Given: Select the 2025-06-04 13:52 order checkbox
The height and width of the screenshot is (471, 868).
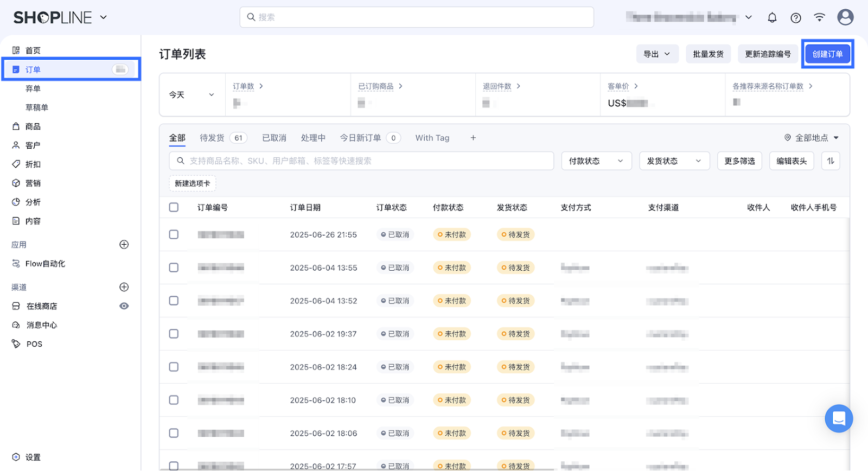Looking at the screenshot, I should [174, 301].
